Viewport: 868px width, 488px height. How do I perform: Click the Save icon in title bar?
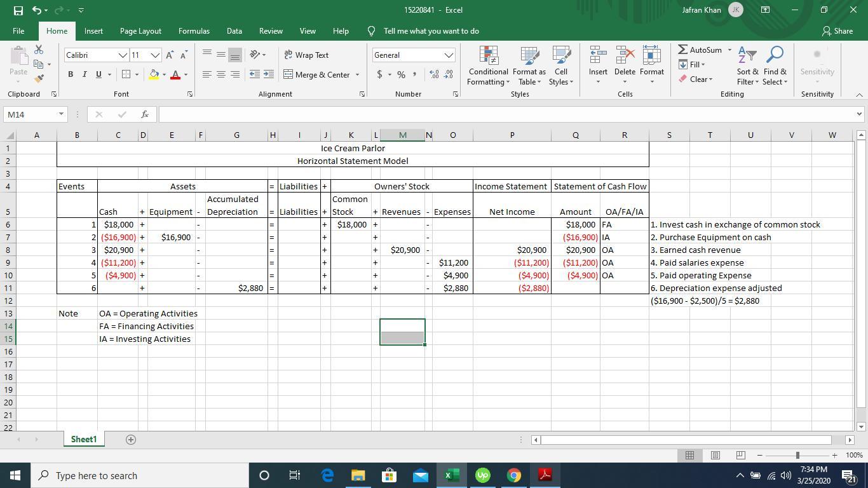[x=18, y=10]
